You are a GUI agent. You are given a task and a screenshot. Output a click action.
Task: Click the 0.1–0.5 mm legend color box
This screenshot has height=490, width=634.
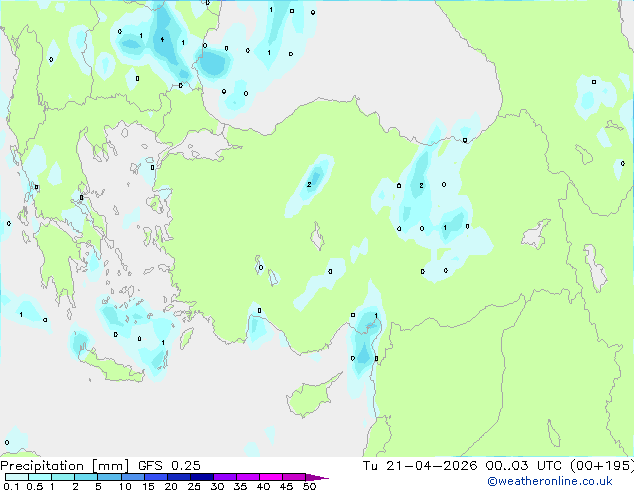point(17,477)
